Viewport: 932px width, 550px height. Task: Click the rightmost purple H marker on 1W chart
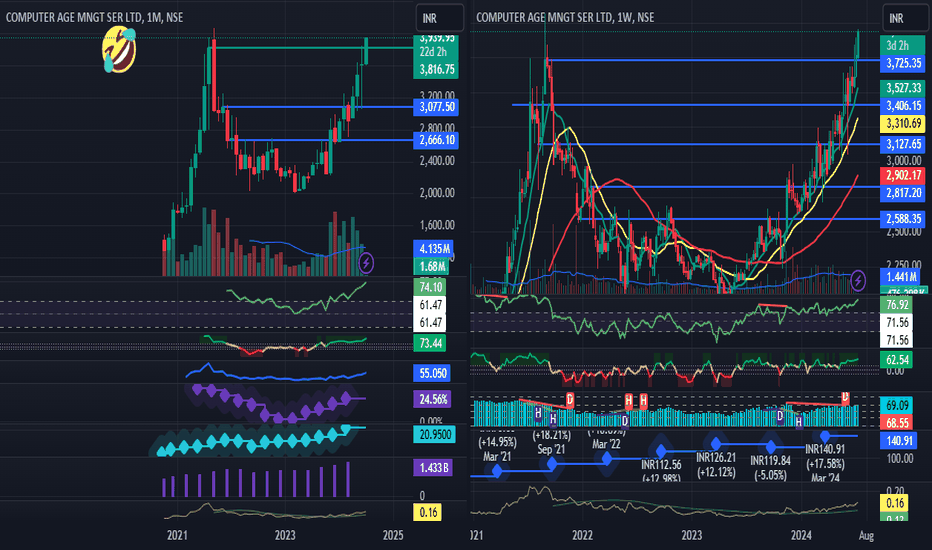(799, 422)
